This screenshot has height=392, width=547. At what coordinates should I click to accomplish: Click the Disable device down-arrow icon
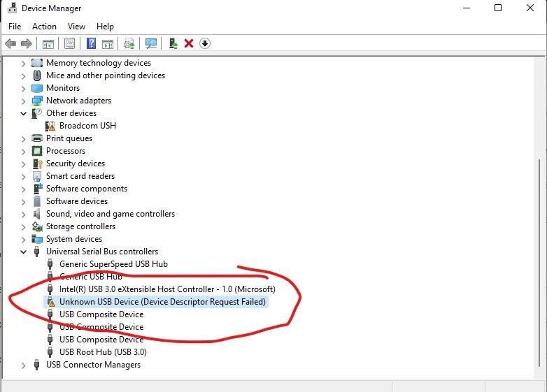[x=205, y=43]
